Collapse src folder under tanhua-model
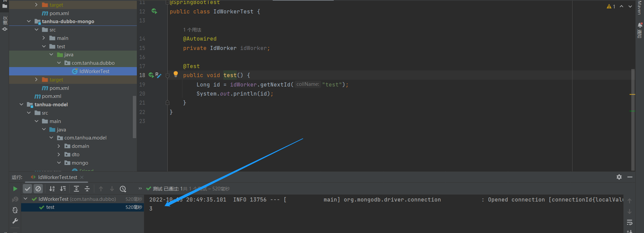This screenshot has height=233, width=644. pyautogui.click(x=29, y=113)
